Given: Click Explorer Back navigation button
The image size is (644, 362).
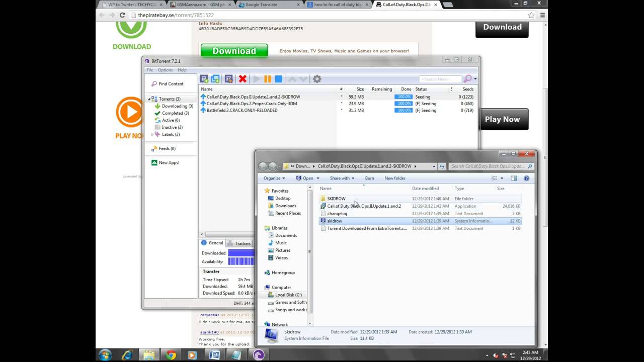Looking at the screenshot, I should (263, 166).
